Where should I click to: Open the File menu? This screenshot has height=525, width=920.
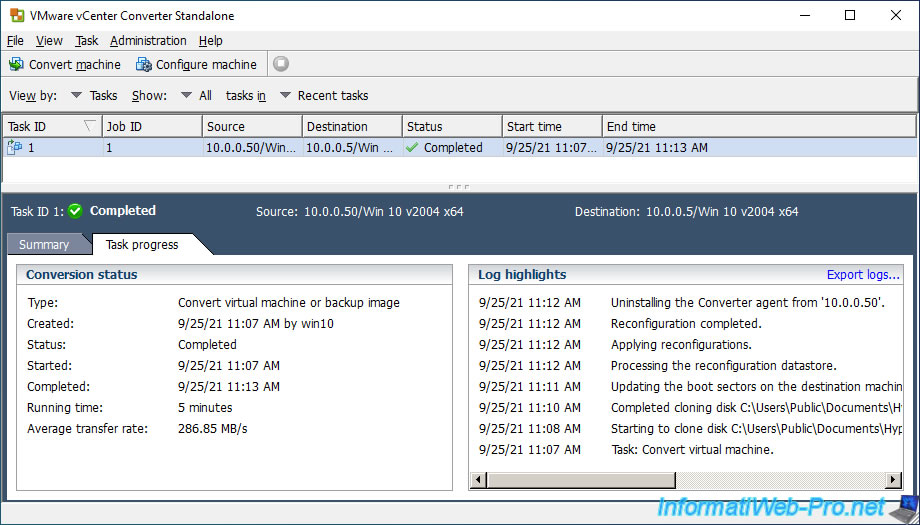coord(15,41)
